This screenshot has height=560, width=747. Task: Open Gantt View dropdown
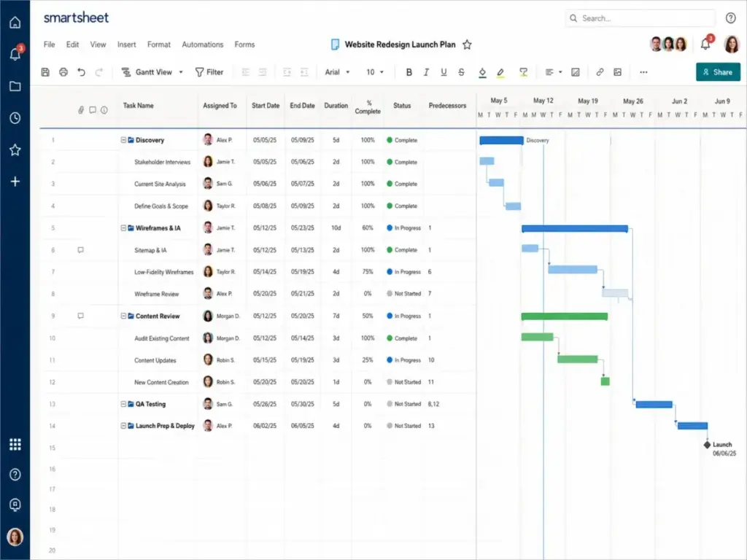pos(152,72)
